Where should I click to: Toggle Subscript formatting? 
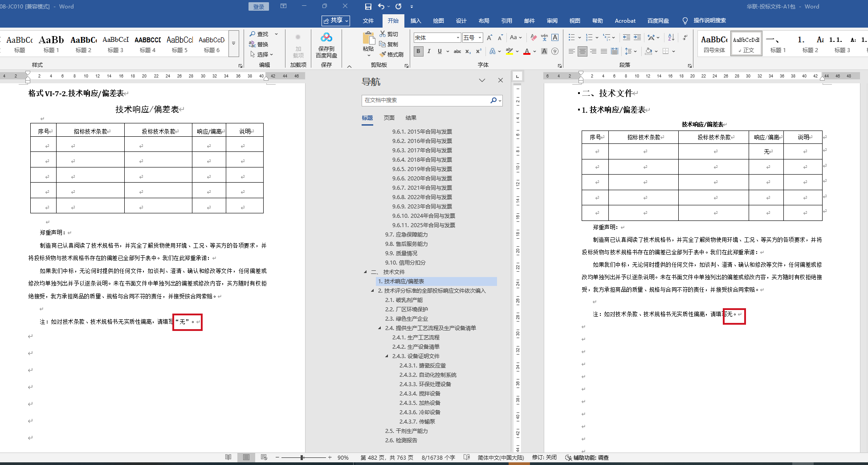click(x=468, y=51)
